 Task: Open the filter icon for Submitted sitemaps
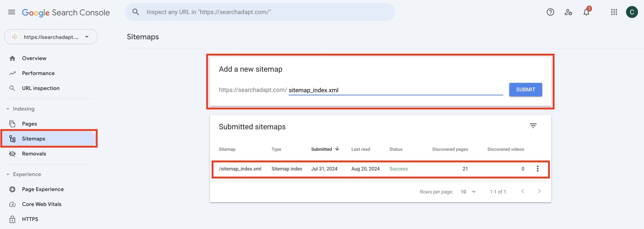point(533,126)
